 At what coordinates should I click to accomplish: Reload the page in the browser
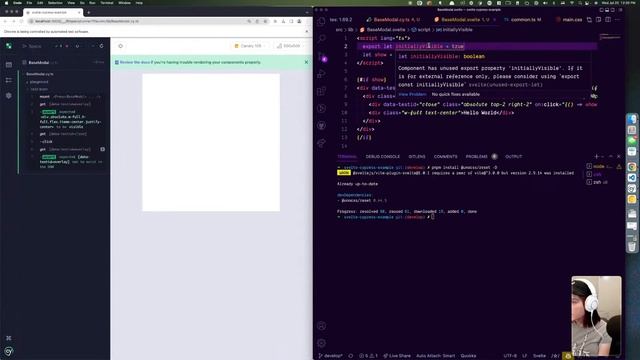[x=21, y=21]
